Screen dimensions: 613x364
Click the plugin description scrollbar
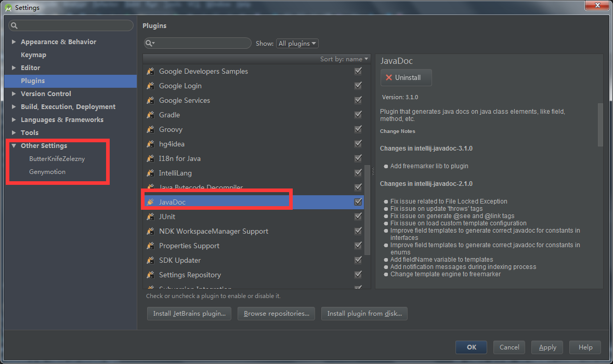point(600,125)
